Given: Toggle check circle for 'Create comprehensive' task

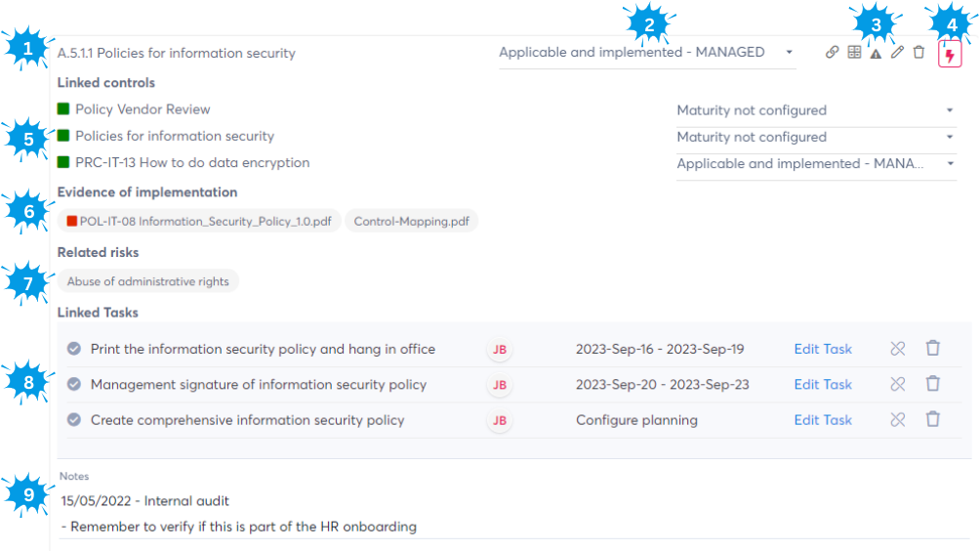Looking at the screenshot, I should 73,420.
